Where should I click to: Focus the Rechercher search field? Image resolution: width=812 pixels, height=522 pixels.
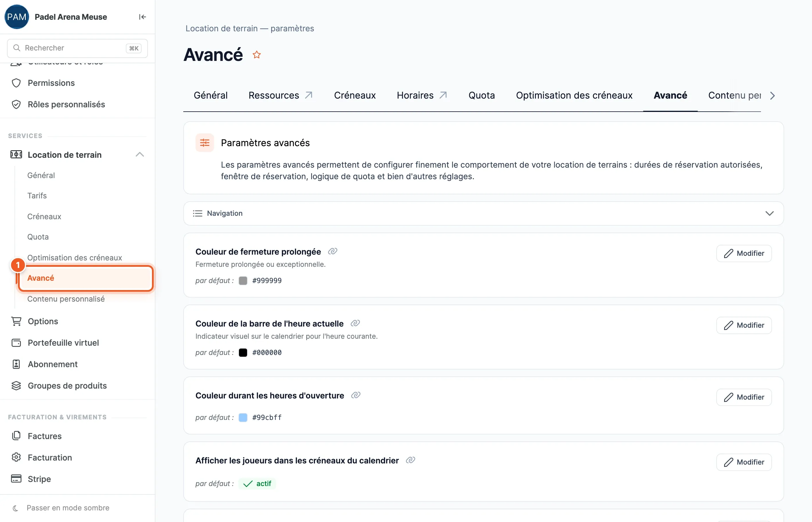point(77,48)
